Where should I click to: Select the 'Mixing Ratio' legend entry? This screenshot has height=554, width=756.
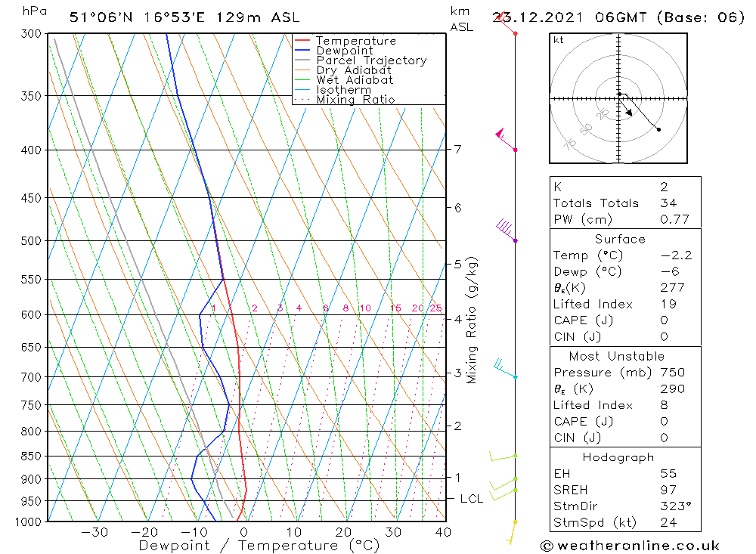[355, 99]
